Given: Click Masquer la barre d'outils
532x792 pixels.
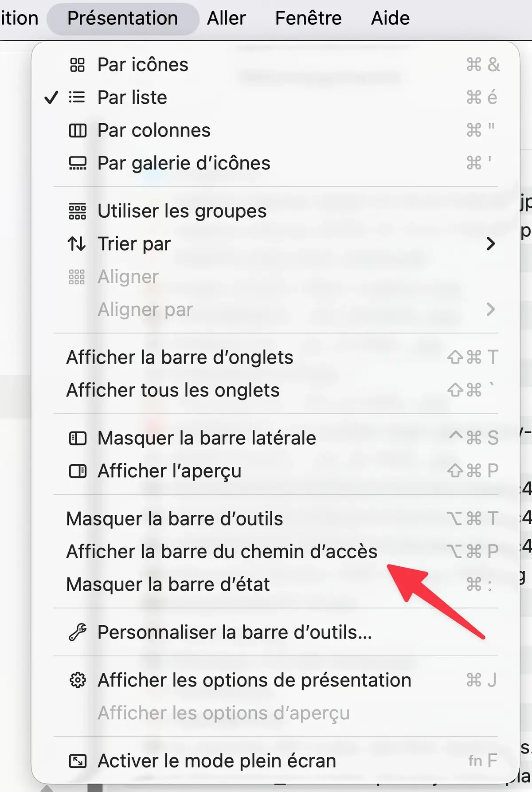Looking at the screenshot, I should [175, 518].
